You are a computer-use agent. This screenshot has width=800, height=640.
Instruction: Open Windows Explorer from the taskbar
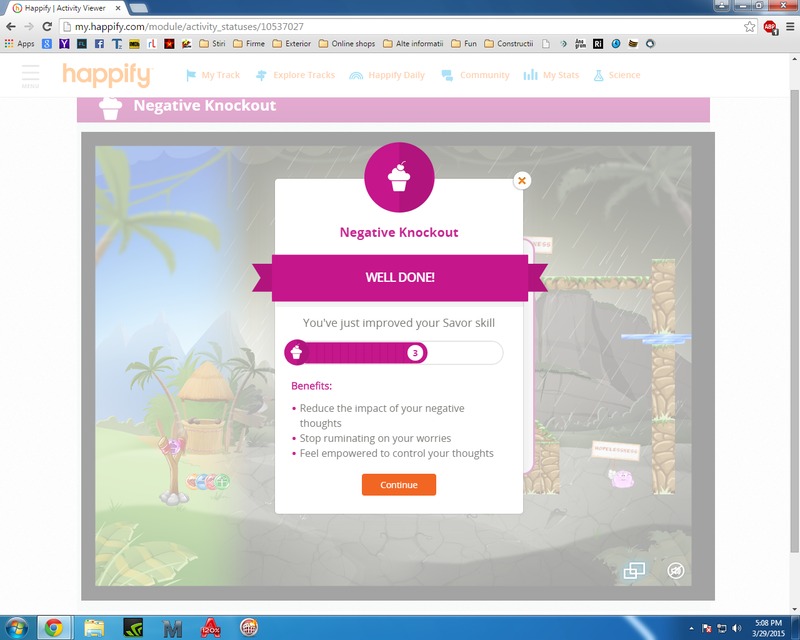tap(94, 627)
